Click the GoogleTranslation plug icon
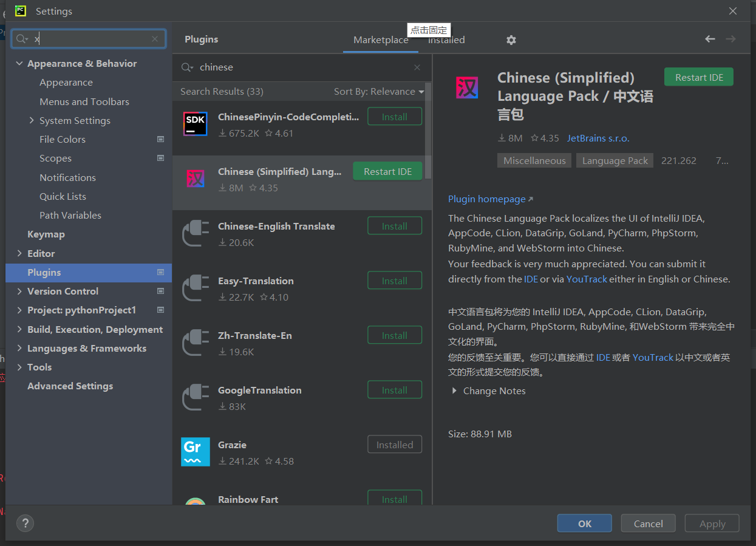The width and height of the screenshot is (756, 546). [x=196, y=397]
